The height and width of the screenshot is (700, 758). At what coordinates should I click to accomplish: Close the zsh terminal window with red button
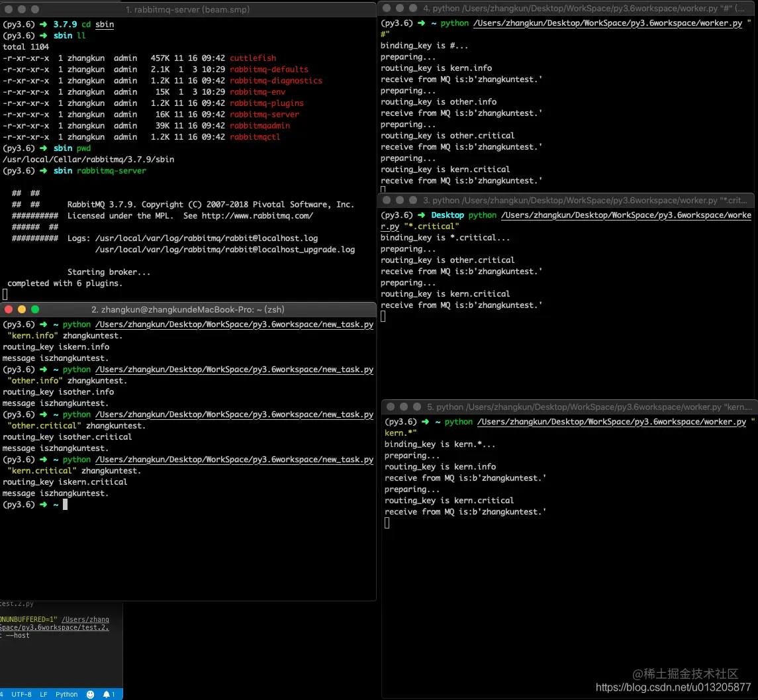9,310
